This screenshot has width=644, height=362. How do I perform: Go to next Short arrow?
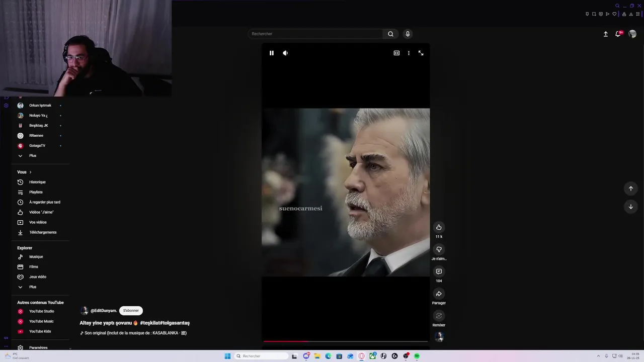630,207
